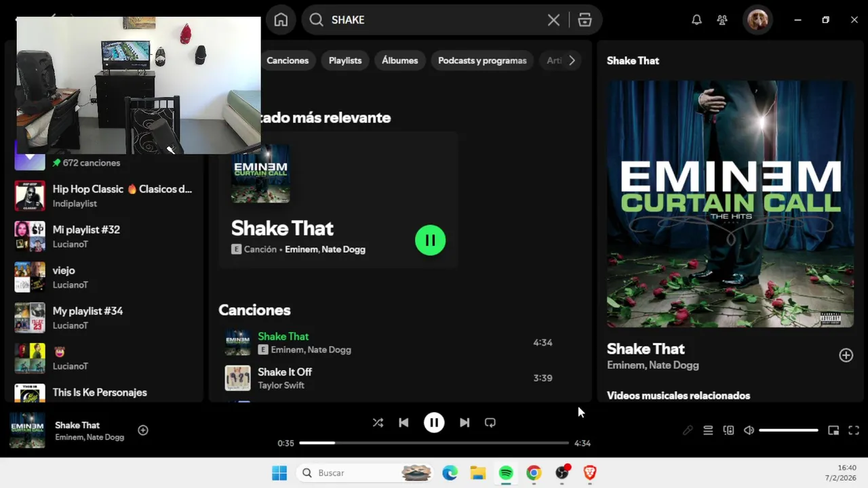Select the Álbumes filter tab

coord(400,60)
